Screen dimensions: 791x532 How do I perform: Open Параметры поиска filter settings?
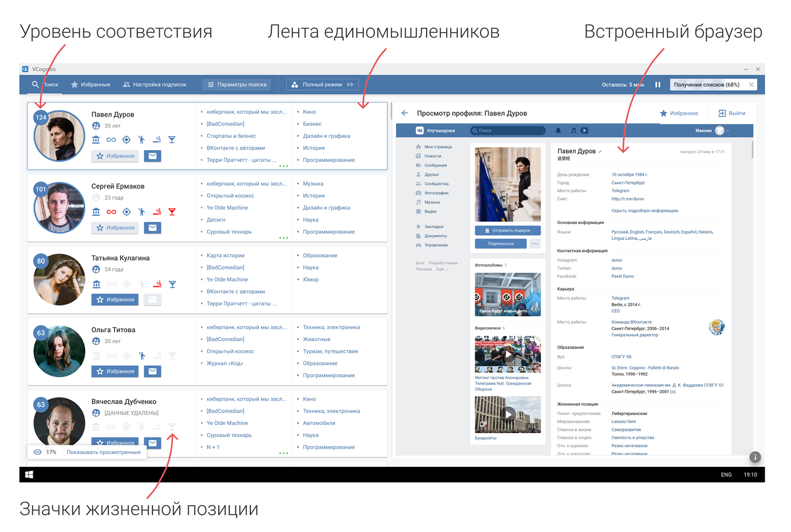pyautogui.click(x=236, y=84)
